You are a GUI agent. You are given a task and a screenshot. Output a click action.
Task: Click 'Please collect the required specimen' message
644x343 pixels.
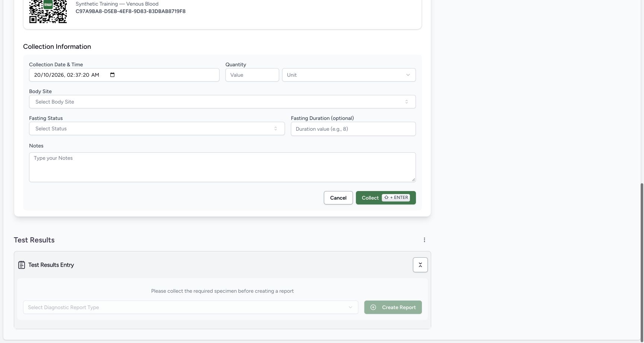222,291
